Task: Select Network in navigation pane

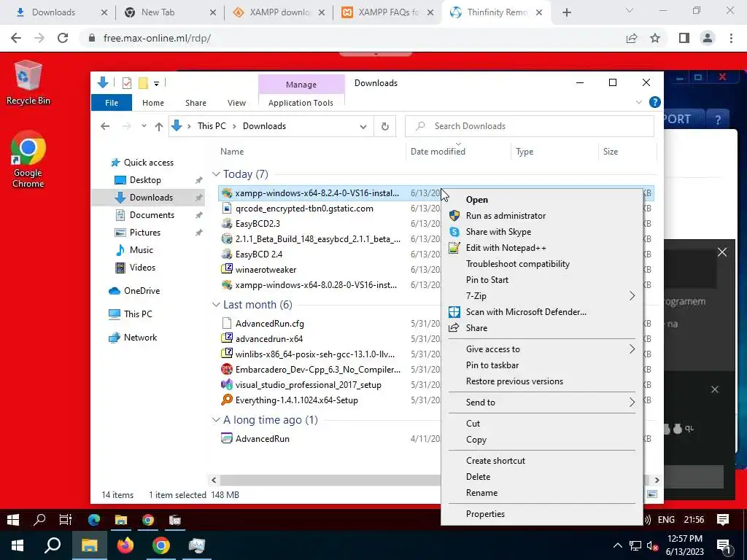Action: [140, 338]
